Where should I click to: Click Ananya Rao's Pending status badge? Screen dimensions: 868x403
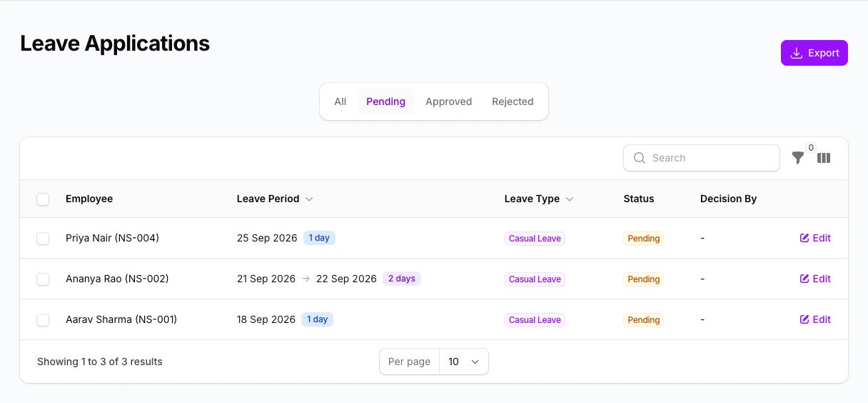[x=644, y=279]
